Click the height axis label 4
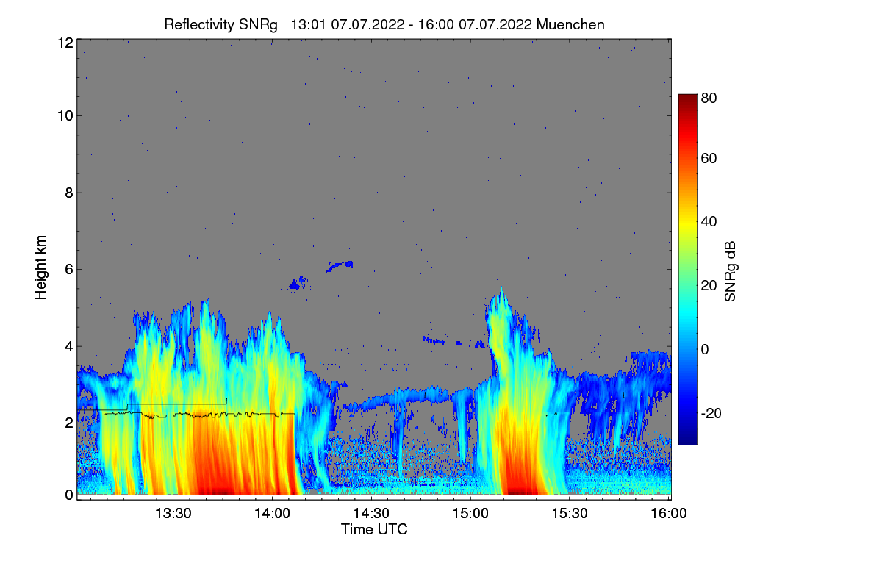This screenshot has height=588, width=882. (x=68, y=346)
